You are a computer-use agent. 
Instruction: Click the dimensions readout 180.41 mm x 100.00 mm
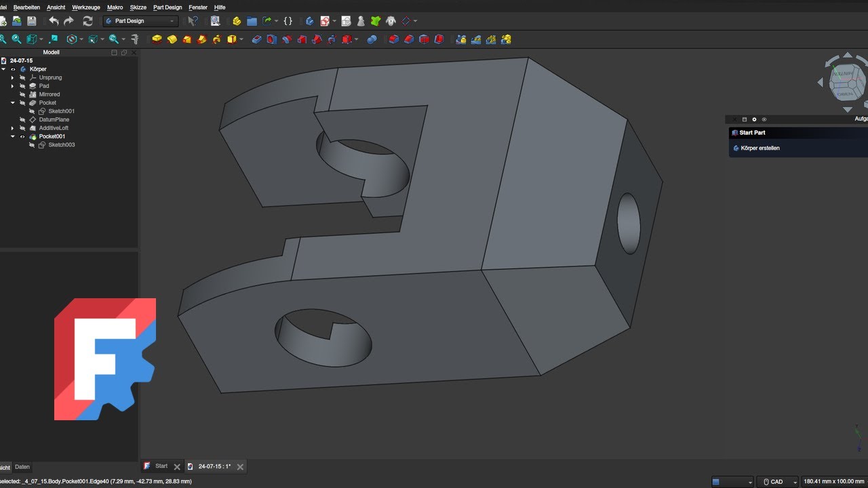(x=833, y=482)
